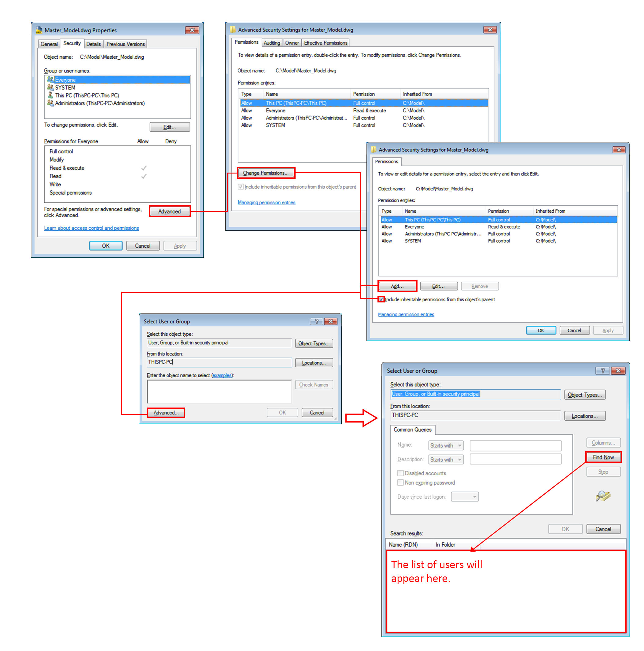Click the Administrators group icon in list
The width and height of the screenshot is (644, 651).
pyautogui.click(x=50, y=103)
